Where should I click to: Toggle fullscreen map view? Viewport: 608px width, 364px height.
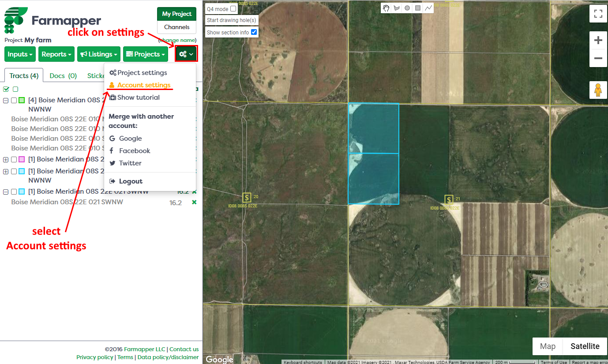pos(598,14)
